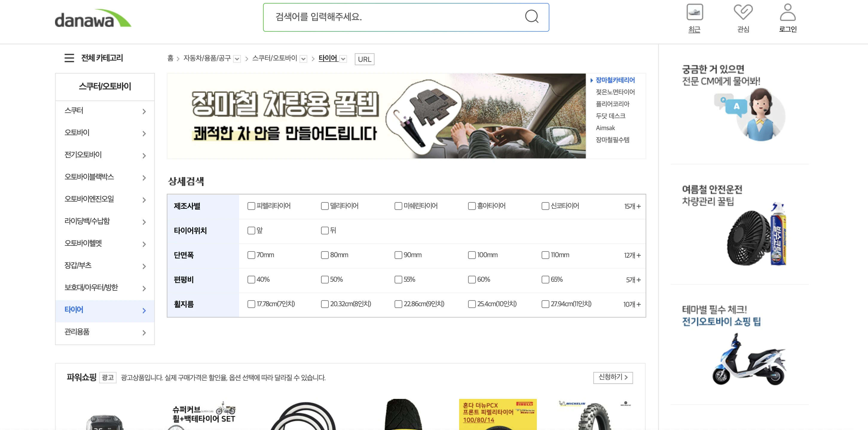Click the danawa logo to go home

pos(92,19)
